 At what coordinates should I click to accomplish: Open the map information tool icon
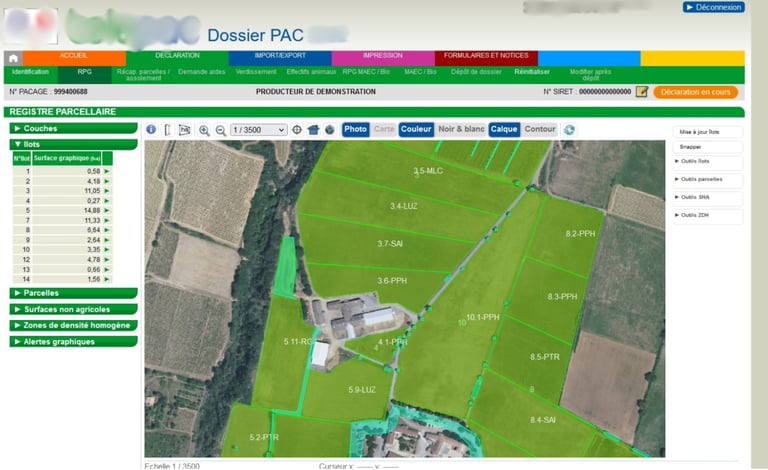pyautogui.click(x=151, y=129)
